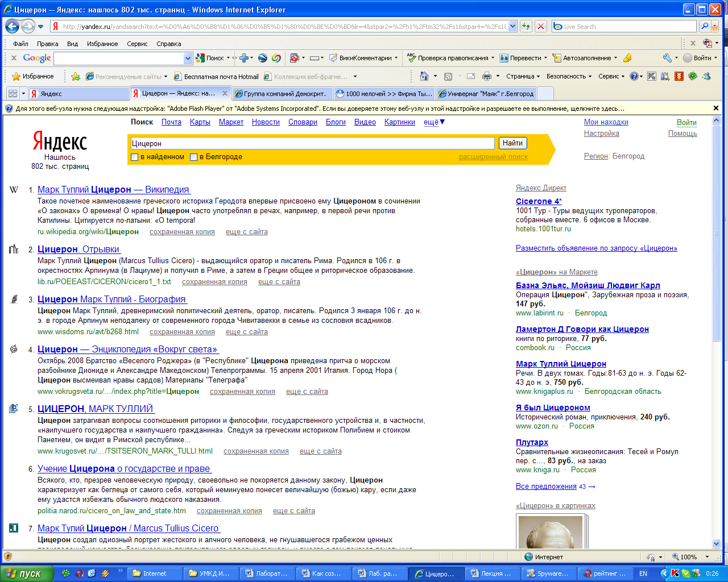Open the 'Безопасность' command bar dropdown
The height and width of the screenshot is (582, 728).
pyautogui.click(x=569, y=76)
